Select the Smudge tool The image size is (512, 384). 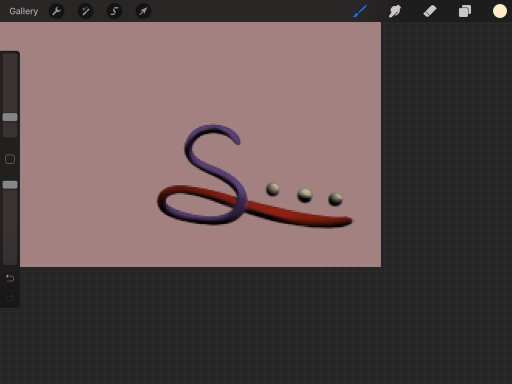(395, 11)
